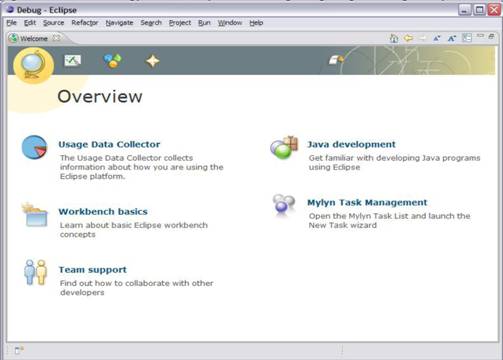The height and width of the screenshot is (360, 503).
Task: Click "Open the Mylyn Task List" description
Action: [389, 220]
